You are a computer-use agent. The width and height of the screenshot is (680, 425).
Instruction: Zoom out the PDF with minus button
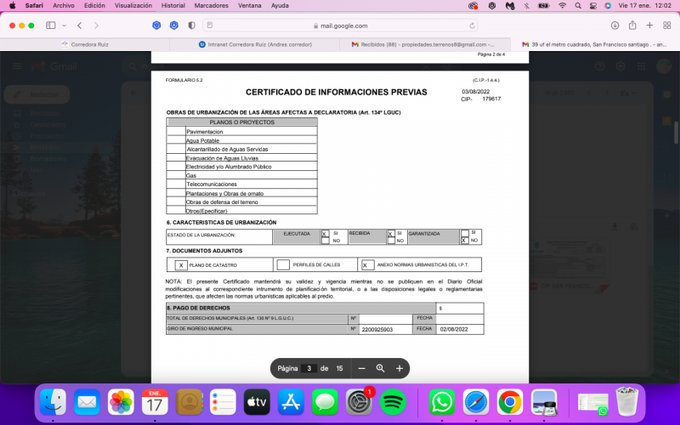[x=362, y=368]
